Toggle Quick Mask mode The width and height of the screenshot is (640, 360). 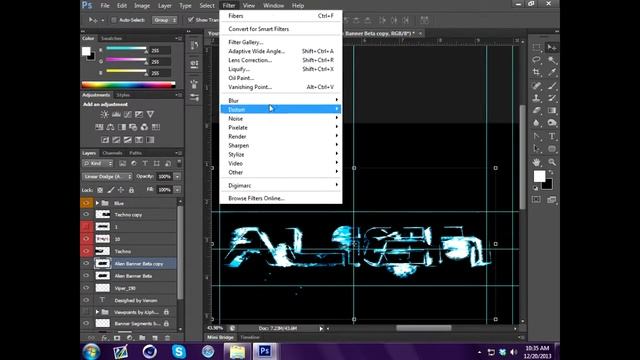pyautogui.click(x=536, y=200)
